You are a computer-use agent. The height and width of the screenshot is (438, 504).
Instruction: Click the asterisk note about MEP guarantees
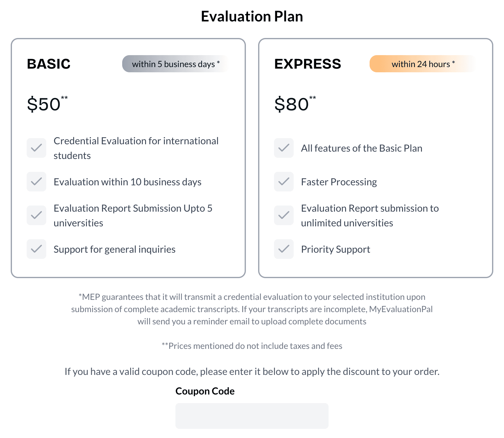pyautogui.click(x=252, y=309)
